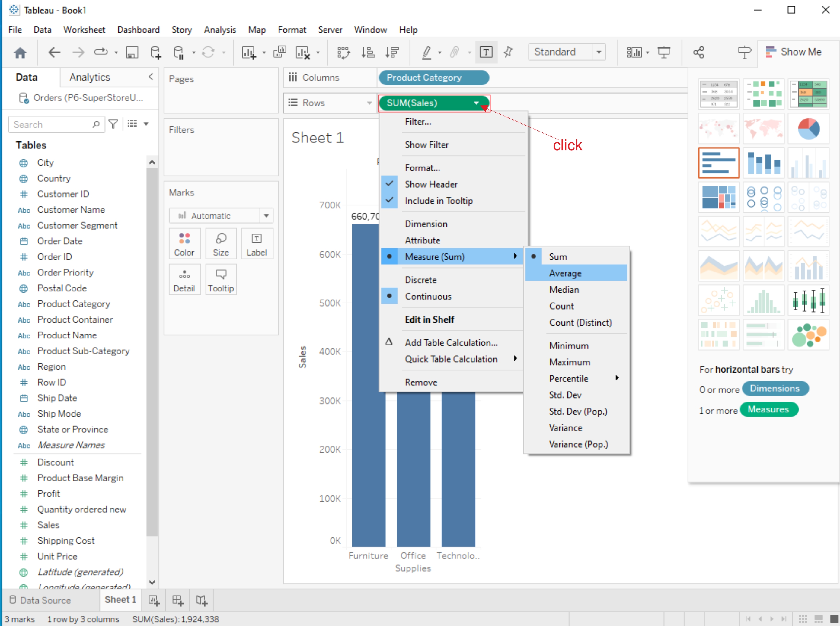The image size is (840, 626).
Task: Click the show mark labels icon
Action: pyautogui.click(x=486, y=52)
